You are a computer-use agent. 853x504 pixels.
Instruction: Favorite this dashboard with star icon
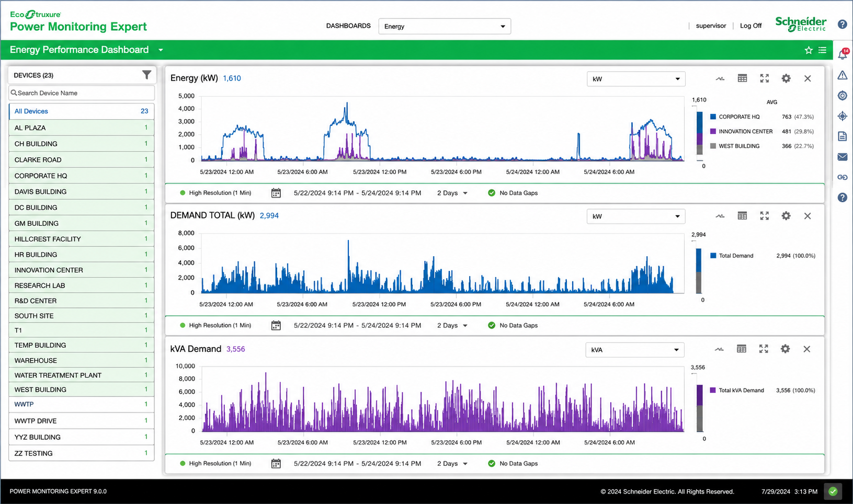[809, 50]
